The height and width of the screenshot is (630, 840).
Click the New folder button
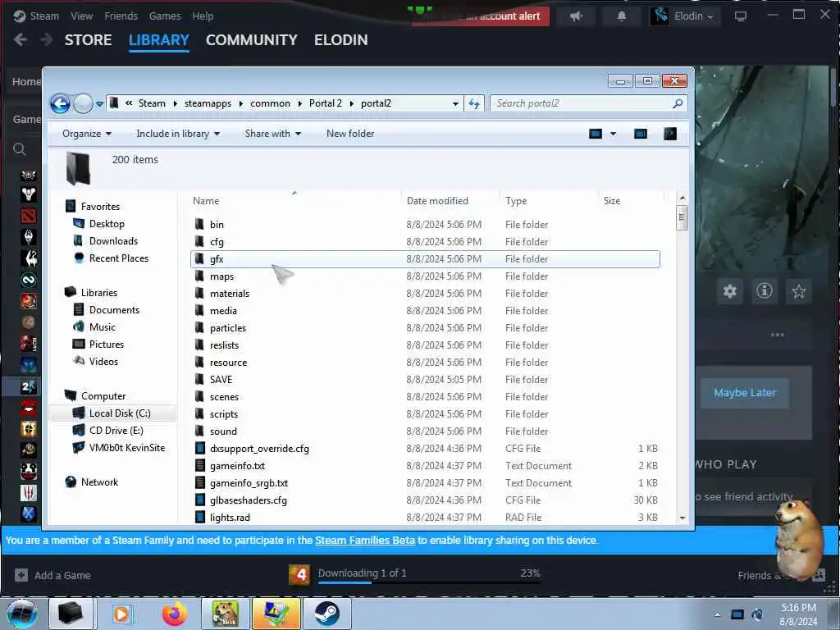[x=350, y=134]
